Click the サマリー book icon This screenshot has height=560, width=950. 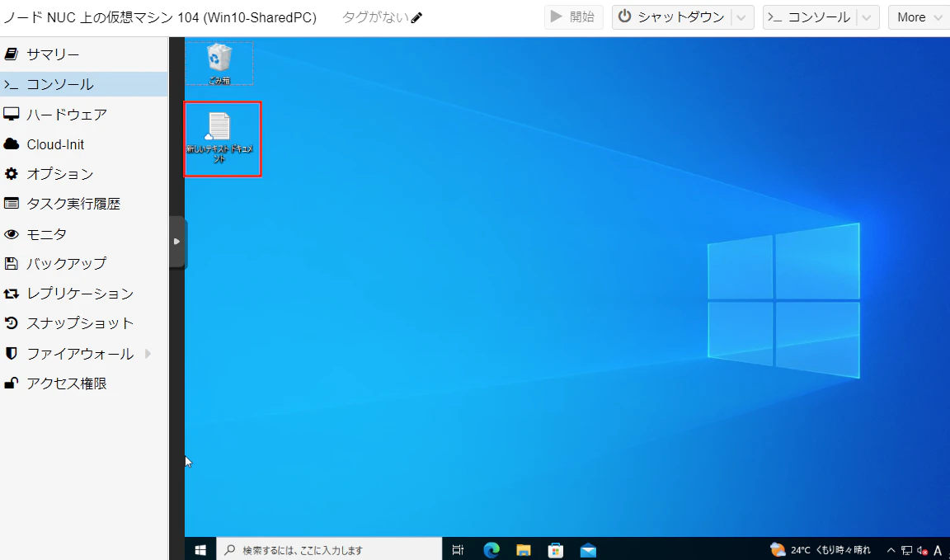(11, 54)
